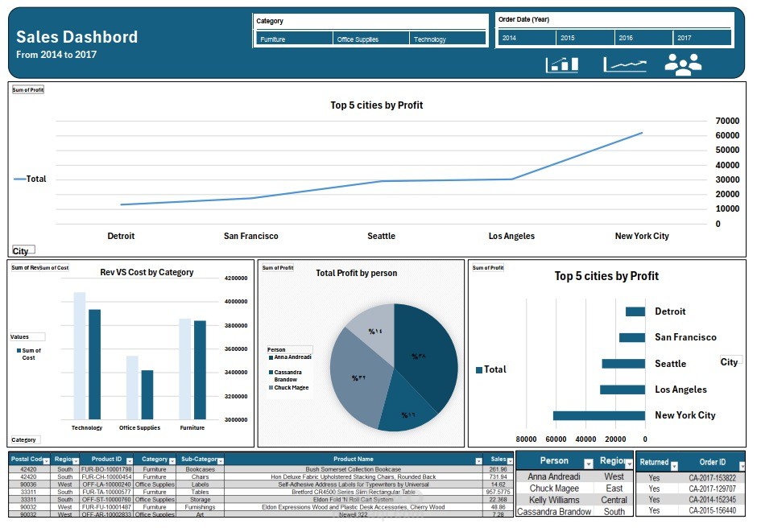Screen dimensions: 757x532
Task: Open the Category field button on Rev VS Cost chart
Action: 23,439
